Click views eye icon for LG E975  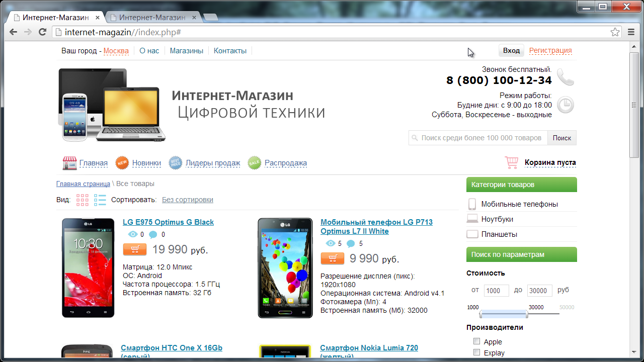click(x=133, y=234)
